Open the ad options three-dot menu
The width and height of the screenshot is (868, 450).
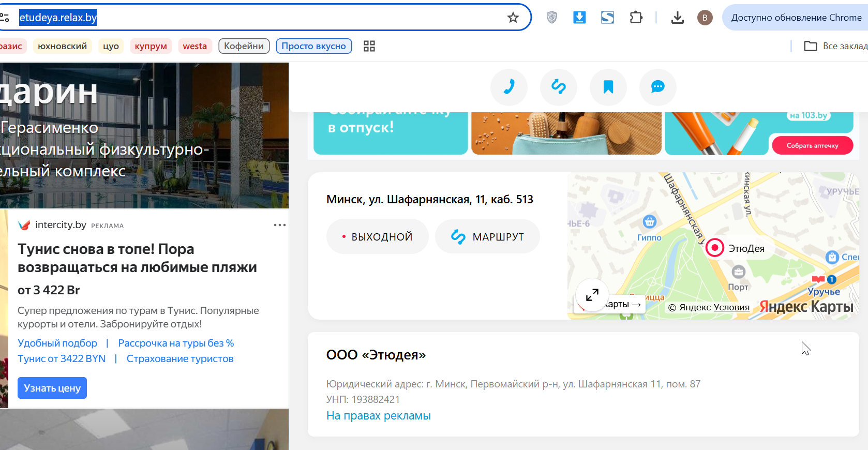point(280,225)
